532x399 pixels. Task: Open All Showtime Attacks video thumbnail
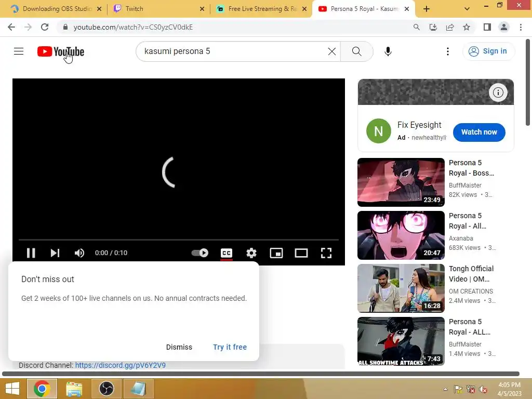(x=401, y=341)
